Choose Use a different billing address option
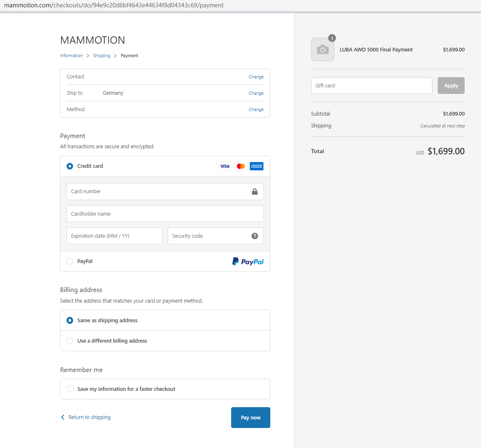The width and height of the screenshot is (481, 448). [x=70, y=341]
